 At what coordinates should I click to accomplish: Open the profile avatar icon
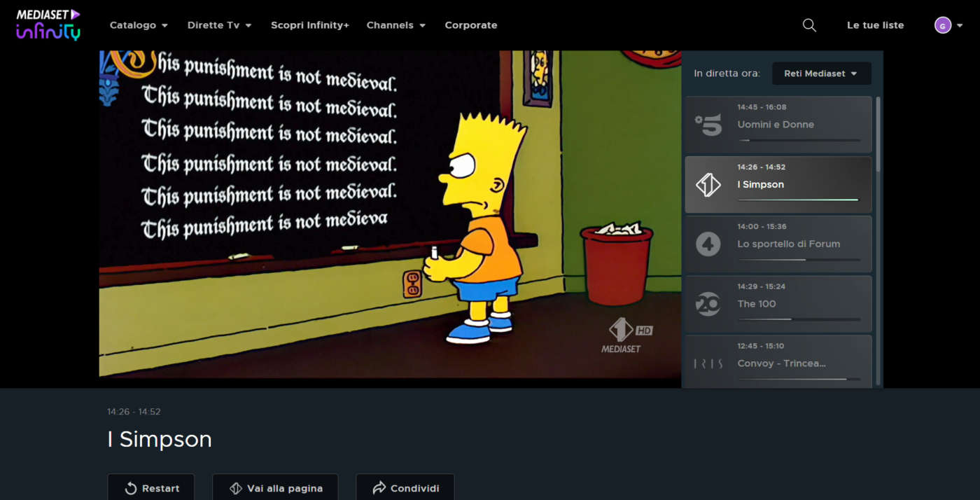point(943,25)
